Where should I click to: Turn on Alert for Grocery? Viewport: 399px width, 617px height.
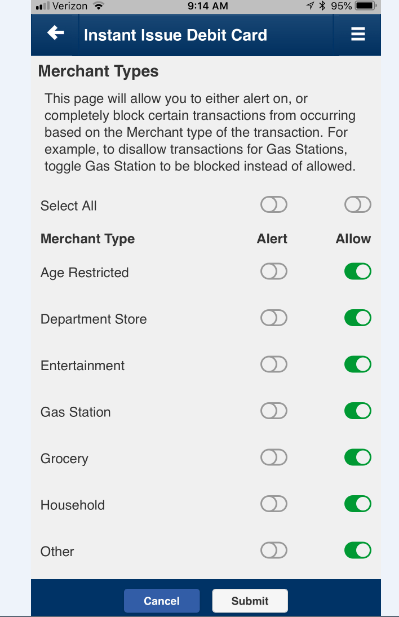[274, 457]
